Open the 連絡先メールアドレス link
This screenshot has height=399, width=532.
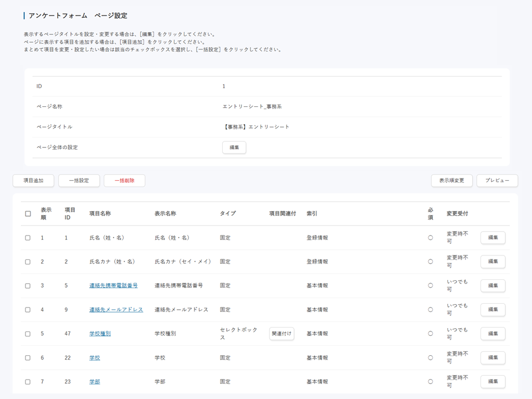point(116,310)
